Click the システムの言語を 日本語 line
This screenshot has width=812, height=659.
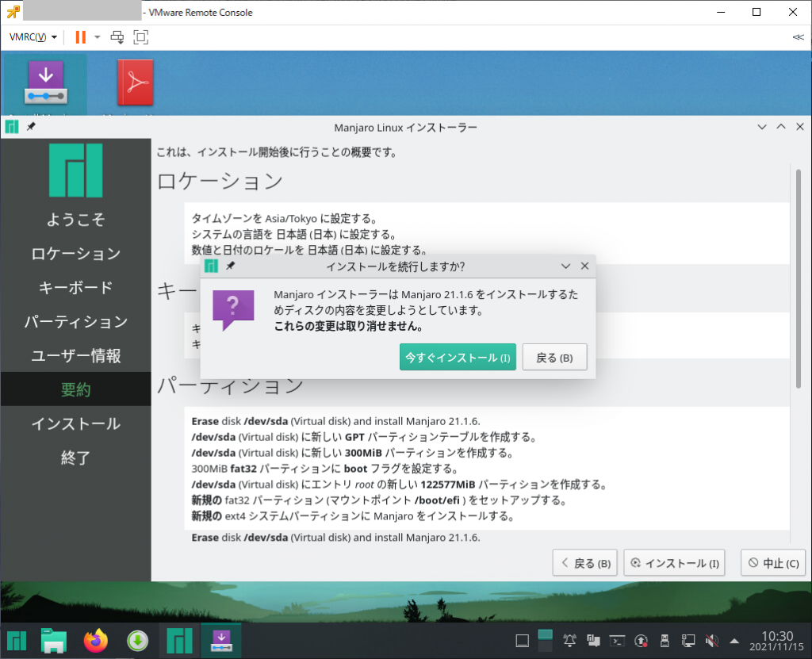pos(294,234)
